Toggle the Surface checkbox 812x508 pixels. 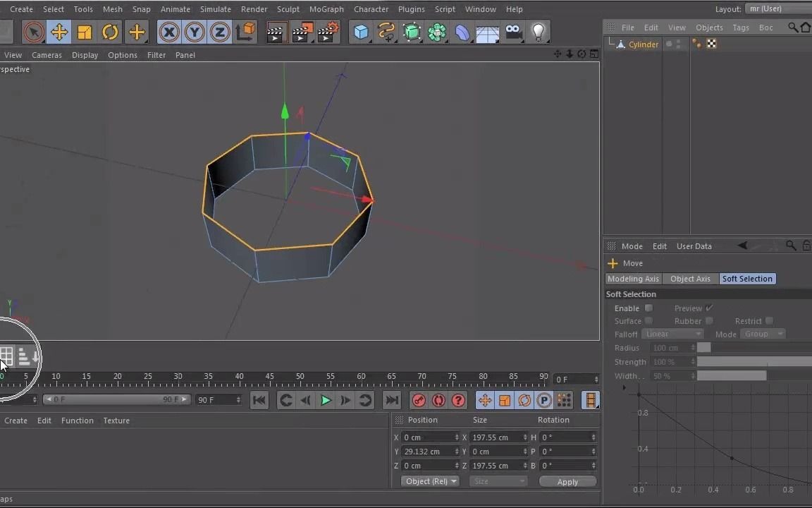tap(648, 321)
